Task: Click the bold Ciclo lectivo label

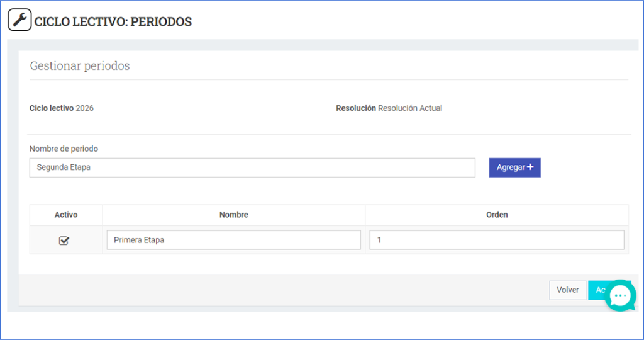Action: (52, 108)
